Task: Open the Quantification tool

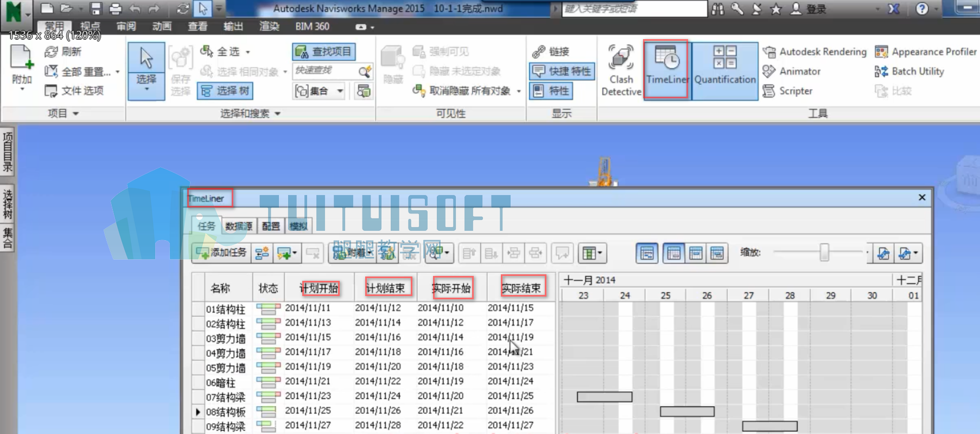Action: [x=725, y=71]
